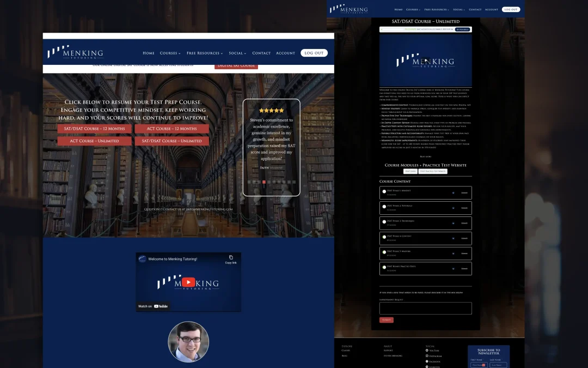Click the Improvement Request text box

tap(426, 308)
